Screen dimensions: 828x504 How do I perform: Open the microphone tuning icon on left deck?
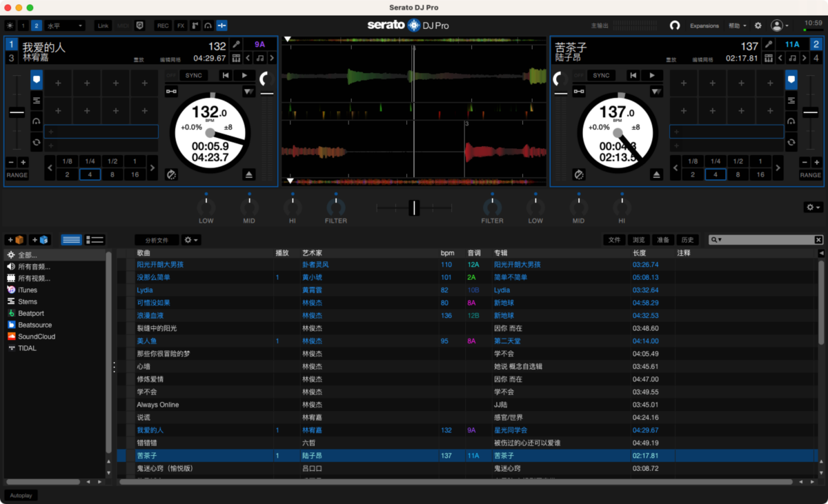[x=236, y=45]
